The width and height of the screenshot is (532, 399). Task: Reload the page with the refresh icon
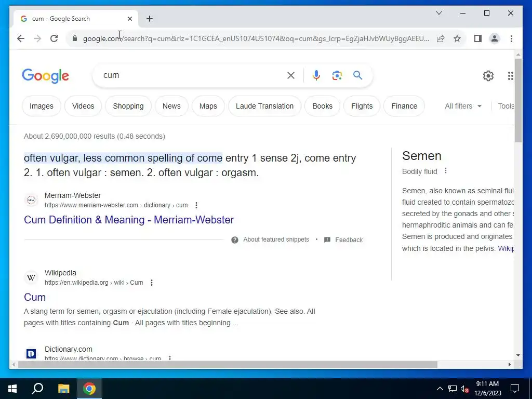tap(54, 38)
